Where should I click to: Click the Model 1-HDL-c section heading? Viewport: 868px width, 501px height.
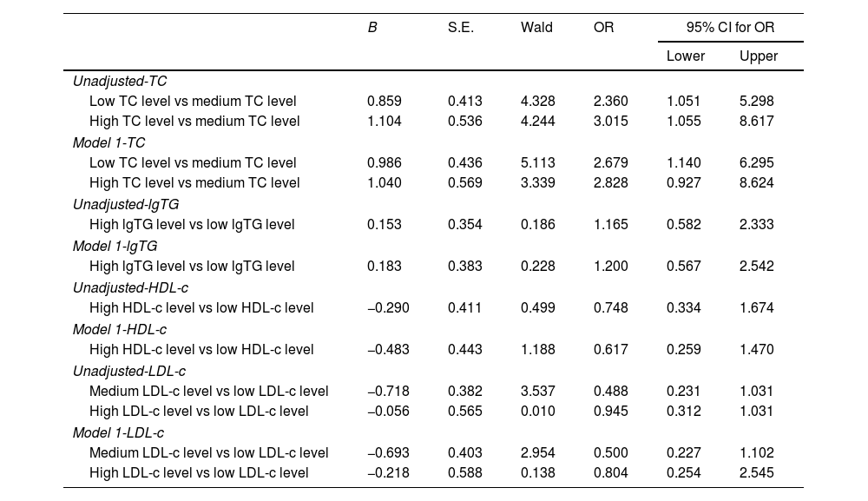[x=120, y=329]
